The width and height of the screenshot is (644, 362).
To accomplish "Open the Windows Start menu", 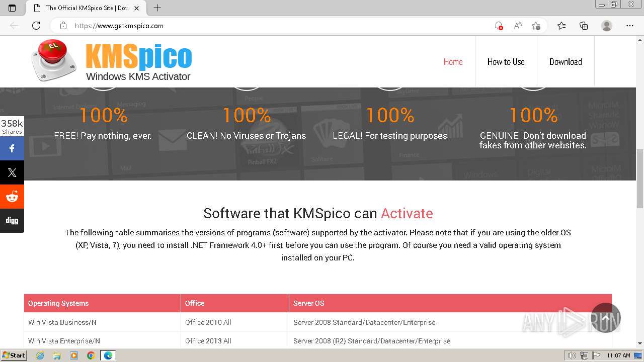I will click(14, 355).
